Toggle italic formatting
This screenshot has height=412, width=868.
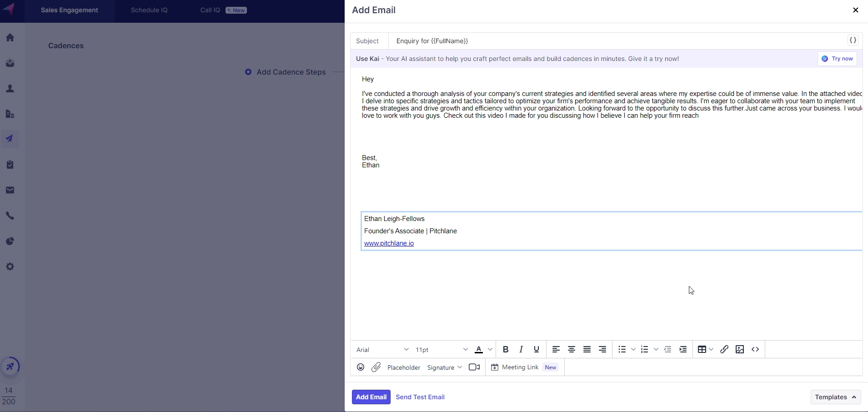(x=521, y=349)
